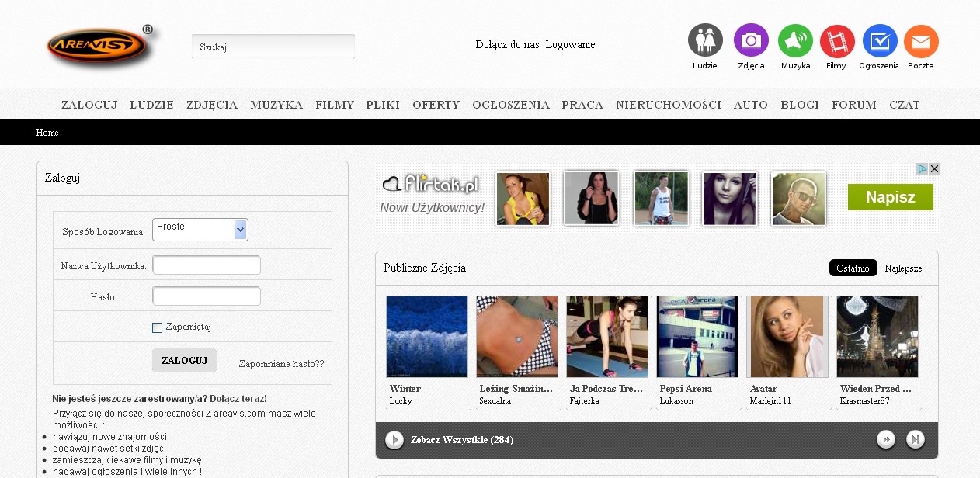980x478 pixels.
Task: Open the Ludzie people icon
Action: (x=705, y=40)
